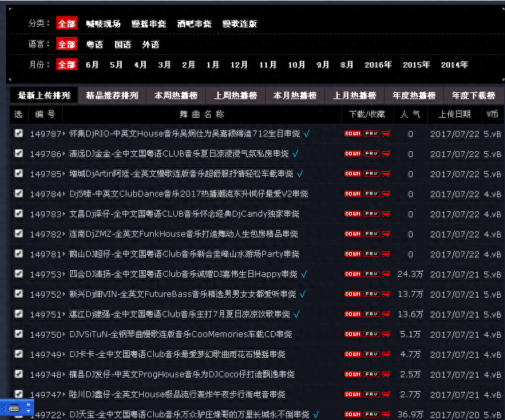
Task: Click cart icon for track 149748
Action: 386,374
